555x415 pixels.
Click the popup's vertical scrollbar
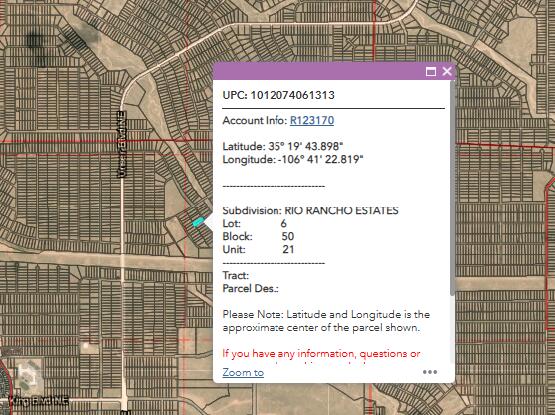tap(452, 188)
